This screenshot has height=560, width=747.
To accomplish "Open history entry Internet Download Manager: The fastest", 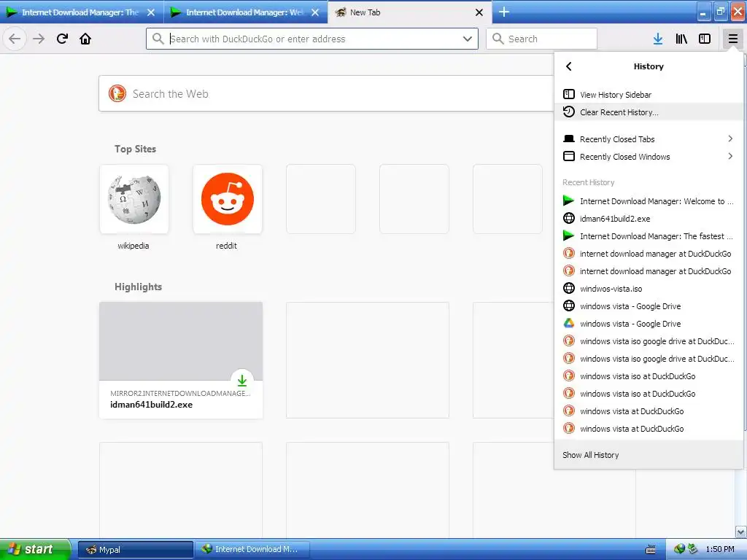I will pyautogui.click(x=649, y=236).
